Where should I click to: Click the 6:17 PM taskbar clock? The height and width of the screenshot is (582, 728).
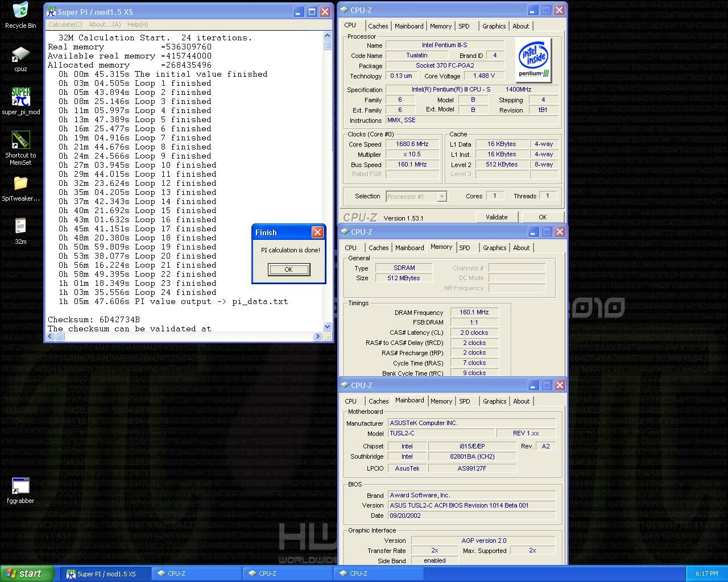[x=706, y=574]
